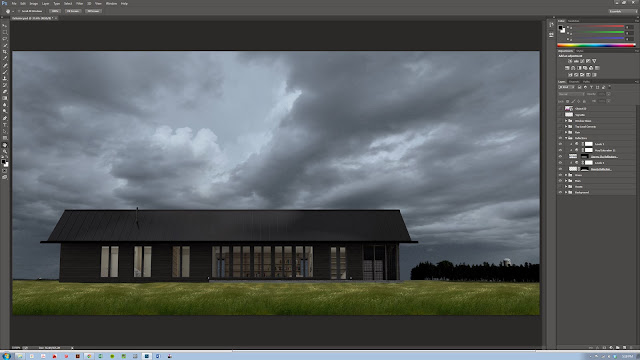The height and width of the screenshot is (360, 640).
Task: Open the Essentials workspace dropdown
Action: pyautogui.click(x=622, y=11)
